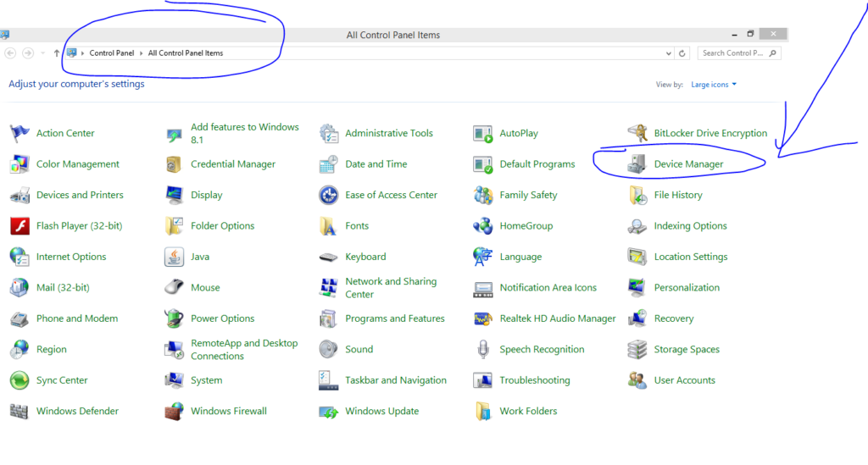Viewport: 868px width, 465px height.
Task: Open the green Sync Center icon
Action: tap(19, 380)
